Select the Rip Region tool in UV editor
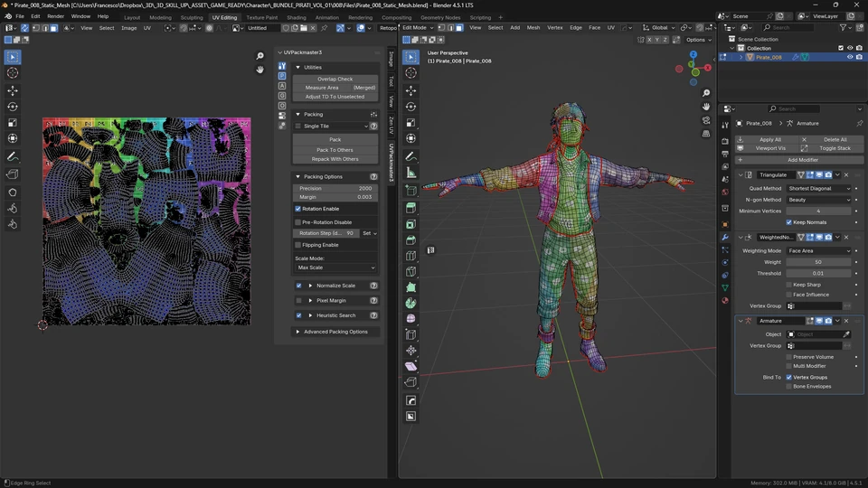 tap(12, 174)
